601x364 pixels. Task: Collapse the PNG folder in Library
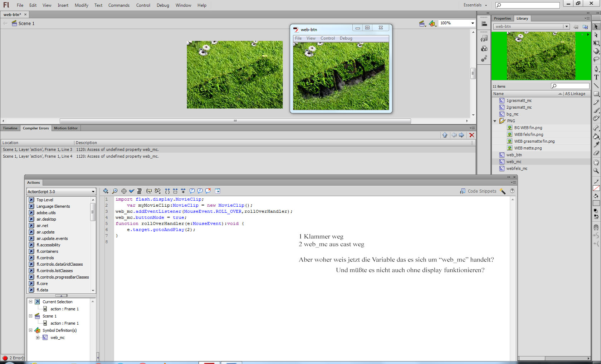[495, 121]
